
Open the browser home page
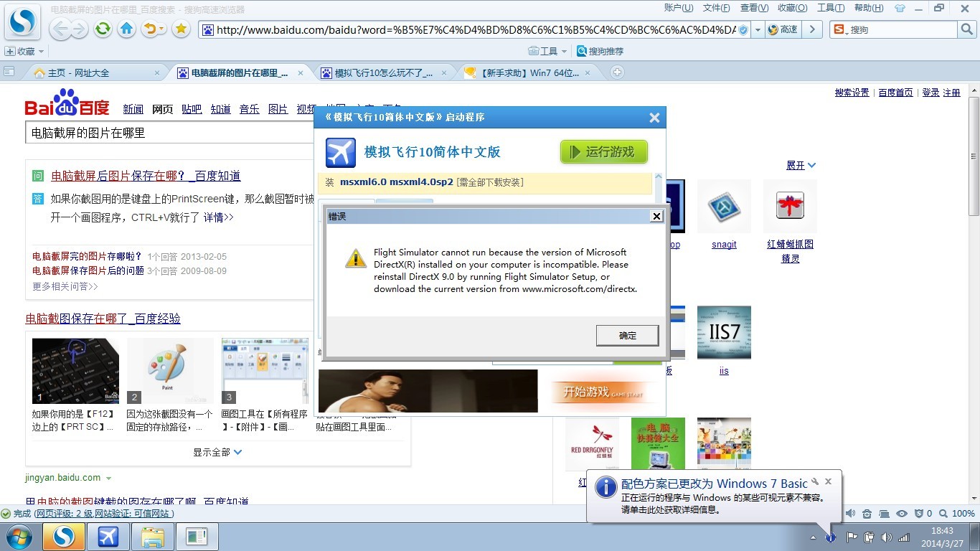coord(127,29)
